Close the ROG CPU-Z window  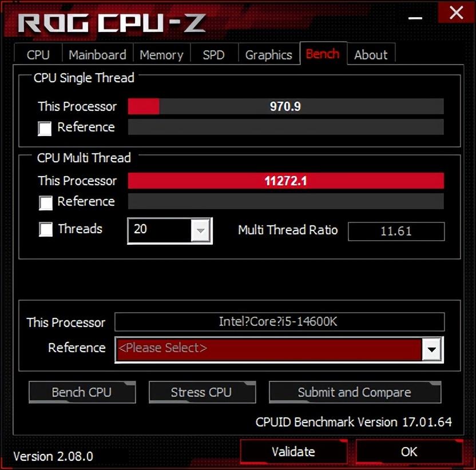point(457,13)
